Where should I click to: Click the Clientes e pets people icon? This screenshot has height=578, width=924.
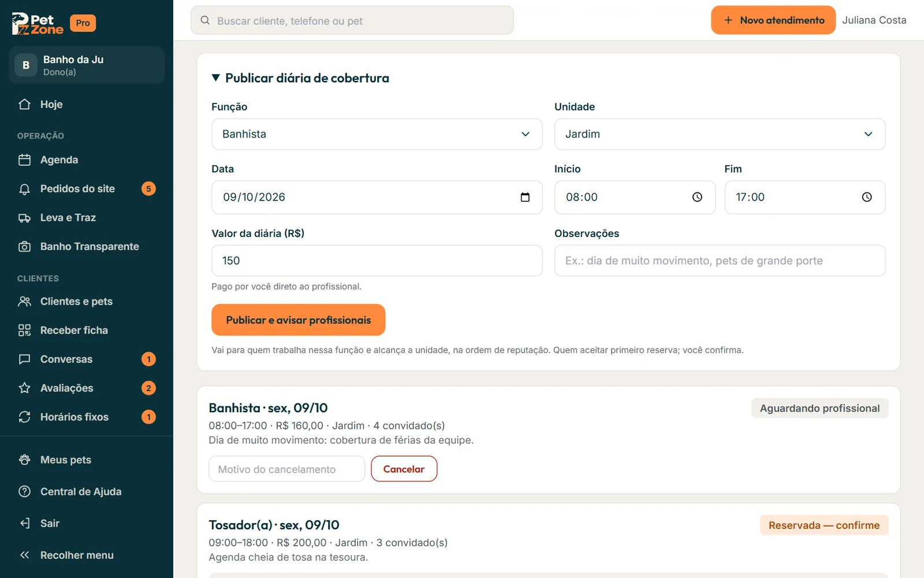24,301
